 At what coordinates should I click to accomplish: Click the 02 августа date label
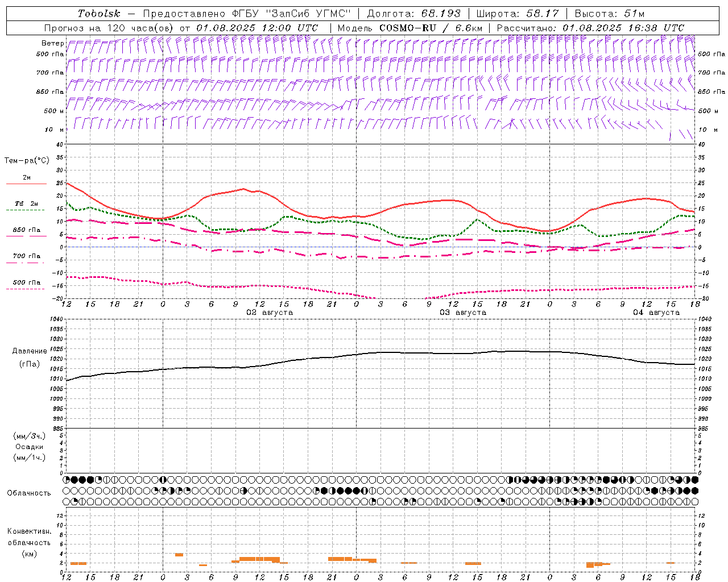pyautogui.click(x=270, y=313)
